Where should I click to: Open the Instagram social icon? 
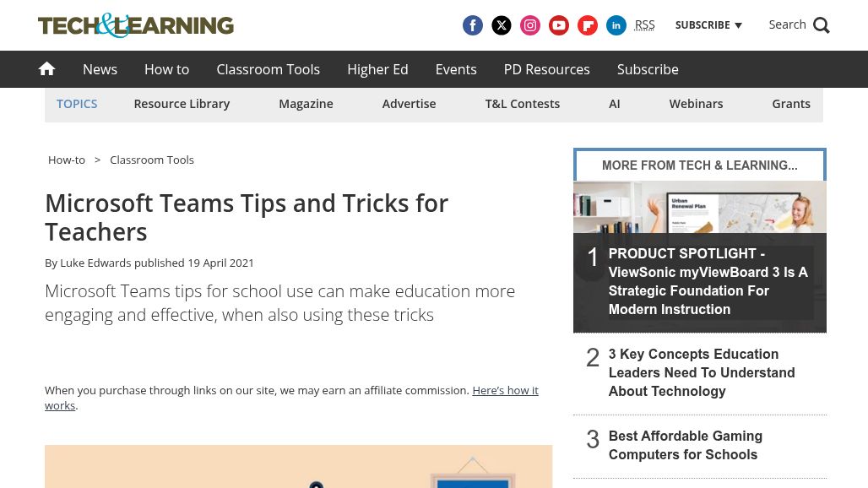[x=529, y=24]
